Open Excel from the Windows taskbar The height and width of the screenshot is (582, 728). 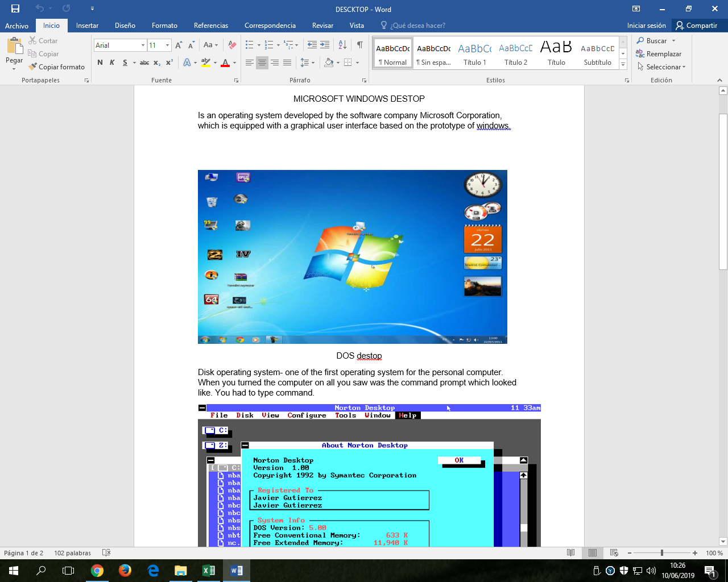tap(208, 570)
